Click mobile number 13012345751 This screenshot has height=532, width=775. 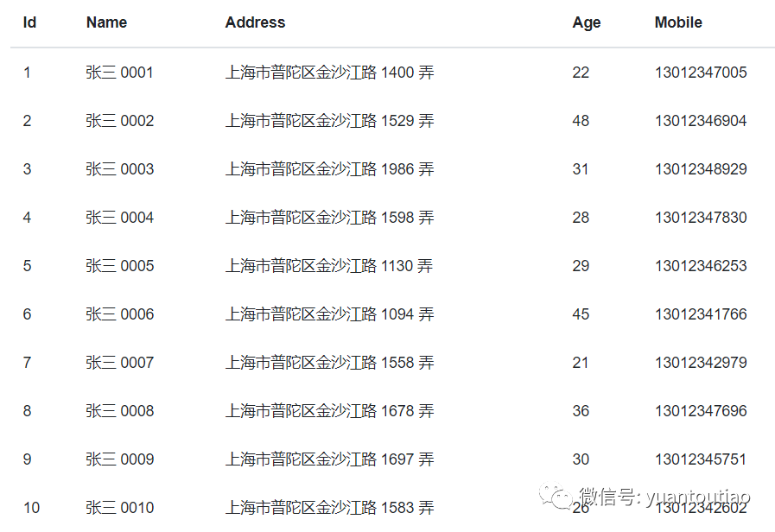pos(700,459)
